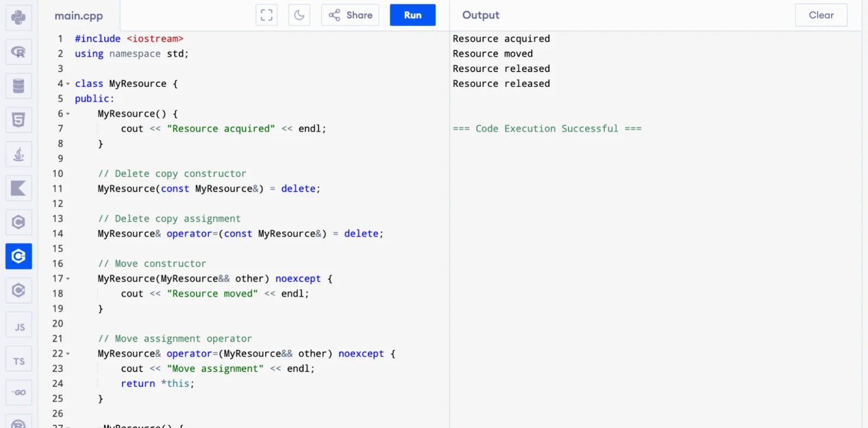Image resolution: width=868 pixels, height=428 pixels.
Task: Click 'Resource moved' output line
Action: pos(493,54)
